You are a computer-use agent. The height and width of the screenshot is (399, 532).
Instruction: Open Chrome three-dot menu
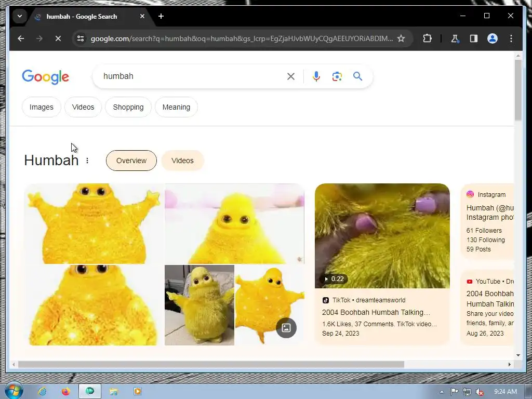click(511, 38)
